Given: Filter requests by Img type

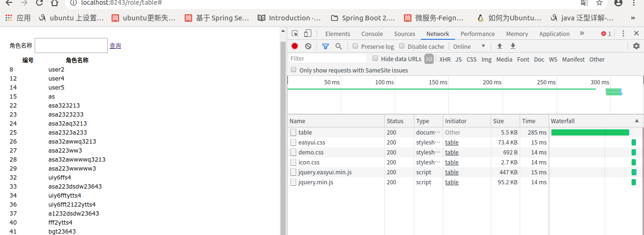Looking at the screenshot, I should [x=486, y=59].
